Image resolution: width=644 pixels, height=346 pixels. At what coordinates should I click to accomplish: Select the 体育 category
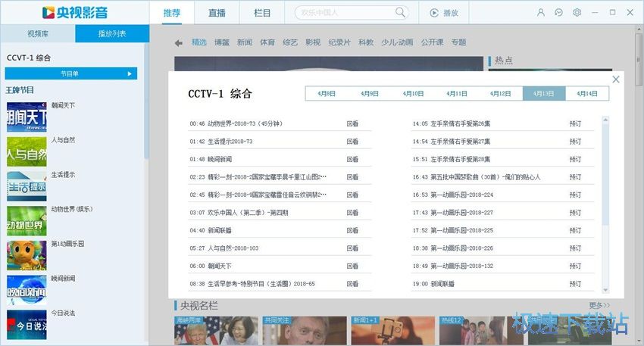267,42
